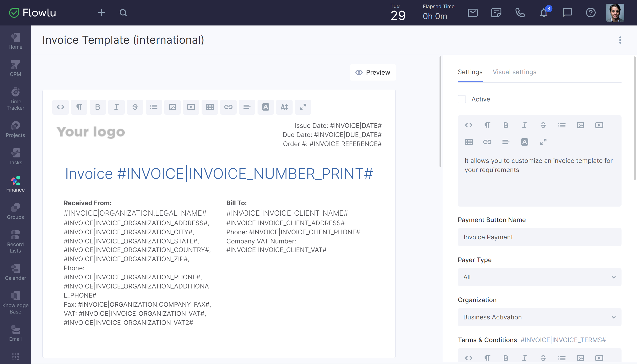
Task: Toggle italic in description editor toolbar
Action: coord(524,125)
